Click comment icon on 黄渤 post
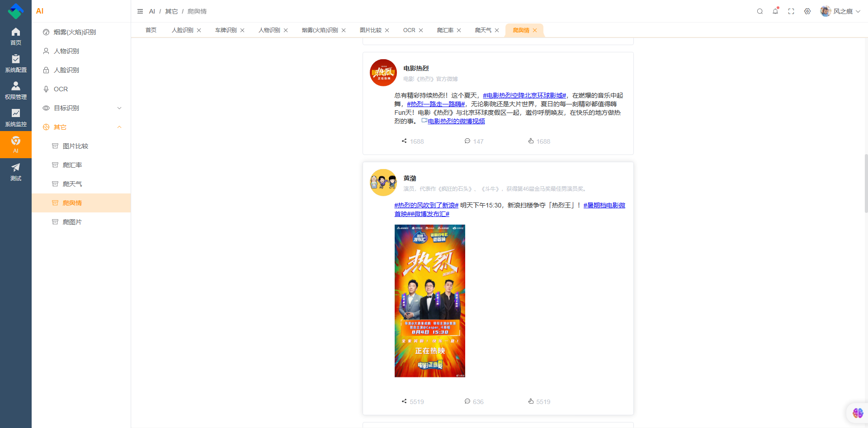Screen dimensions: 868x428 tap(467, 401)
